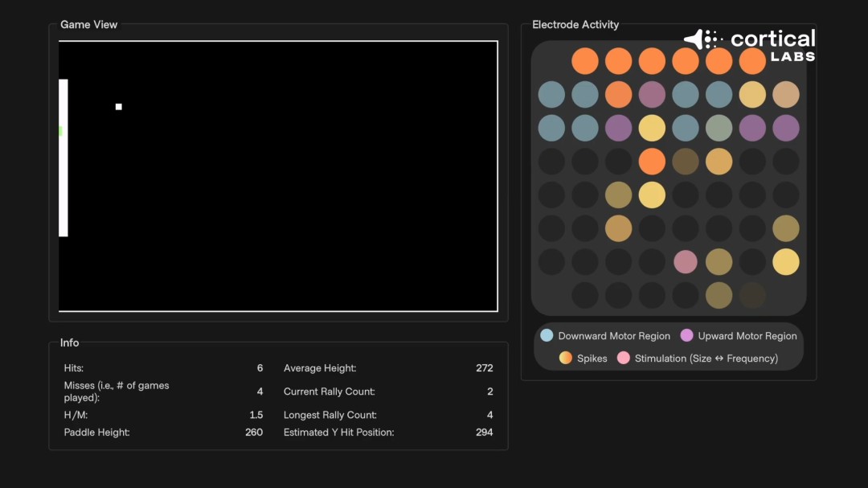Image resolution: width=868 pixels, height=488 pixels.
Task: Click the H/M ratio value 1.5
Action: click(x=256, y=415)
